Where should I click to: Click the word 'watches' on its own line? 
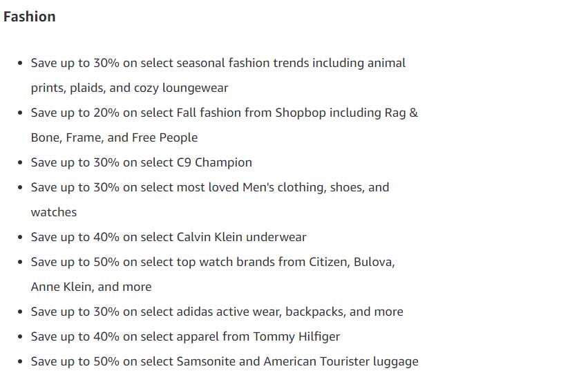(x=54, y=212)
